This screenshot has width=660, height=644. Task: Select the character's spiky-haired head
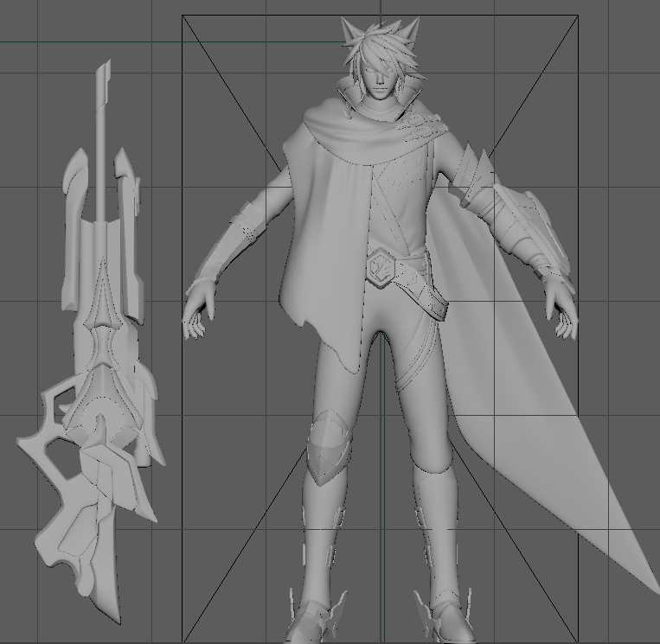pyautogui.click(x=381, y=59)
